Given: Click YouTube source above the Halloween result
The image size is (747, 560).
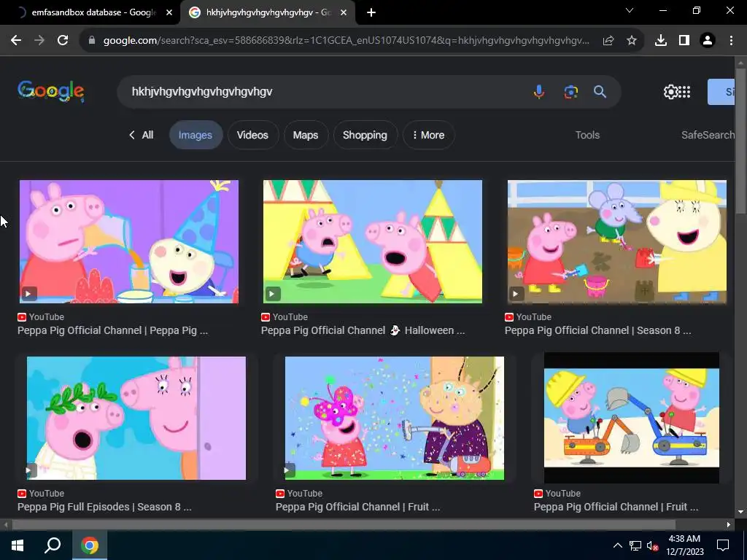Looking at the screenshot, I should tap(285, 316).
